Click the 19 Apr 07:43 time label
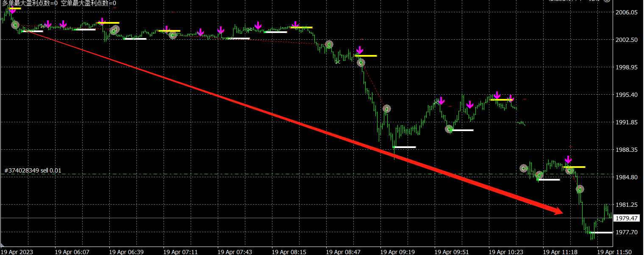This screenshot has width=644, height=255. click(235, 252)
